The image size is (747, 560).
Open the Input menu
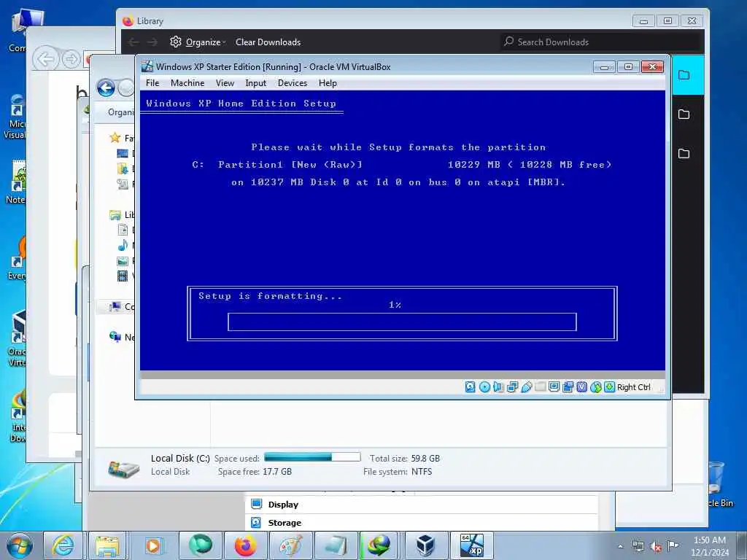(x=256, y=83)
